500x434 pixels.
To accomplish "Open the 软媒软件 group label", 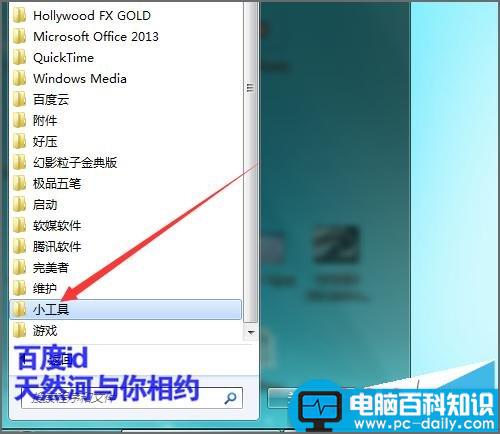I will (57, 226).
